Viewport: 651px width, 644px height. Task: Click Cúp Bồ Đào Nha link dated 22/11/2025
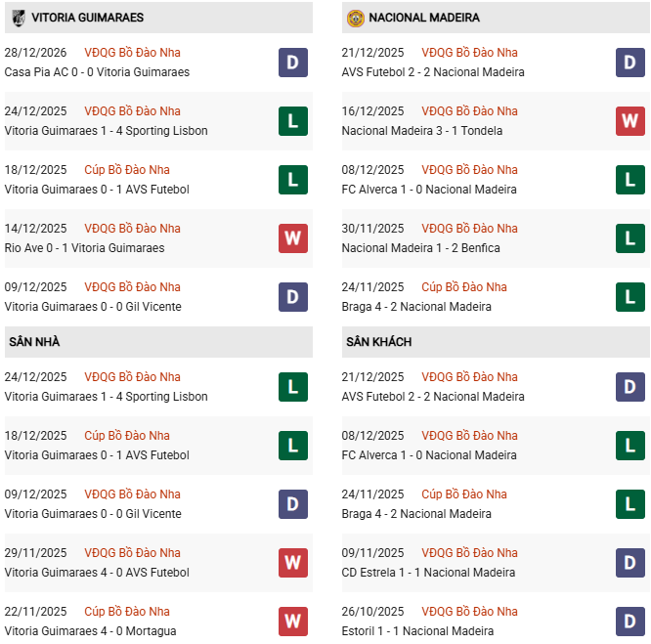(127, 612)
